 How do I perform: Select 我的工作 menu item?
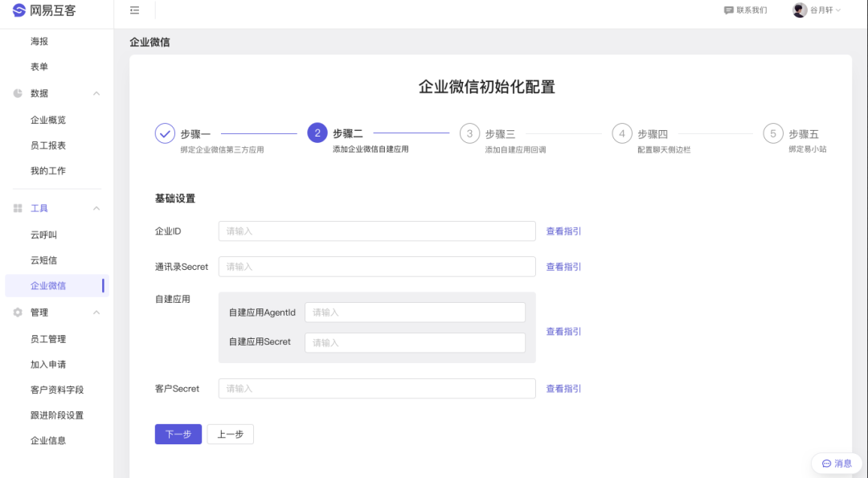click(48, 171)
